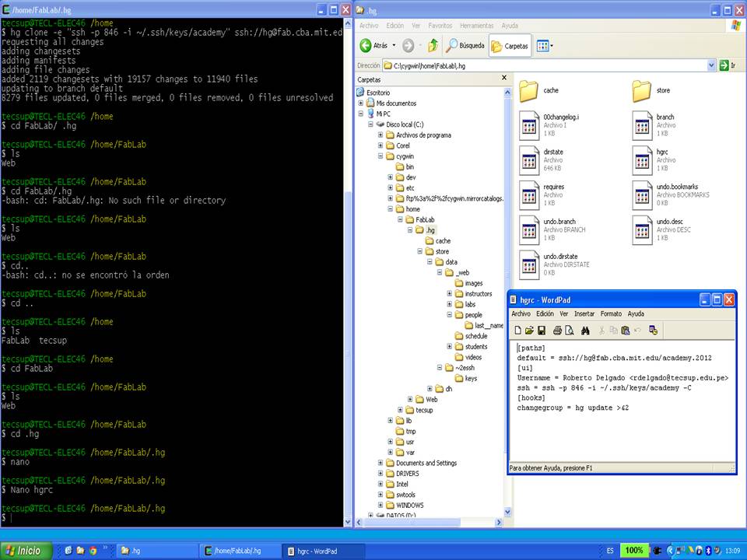This screenshot has height=560, width=747.
Task: Switch to hgrc - WordPad taskbar button
Action: 323,551
